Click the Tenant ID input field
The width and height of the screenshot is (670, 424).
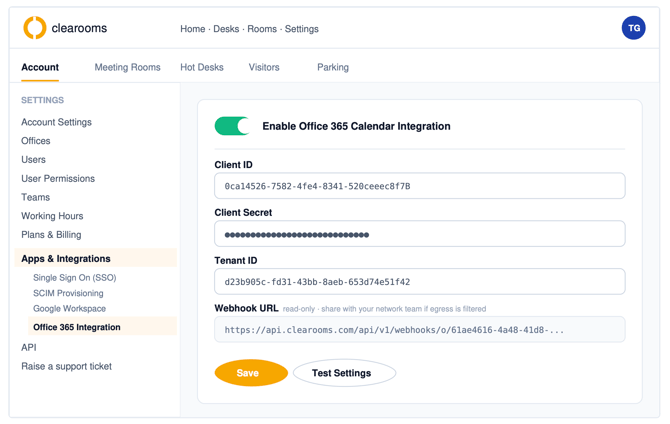tap(420, 282)
